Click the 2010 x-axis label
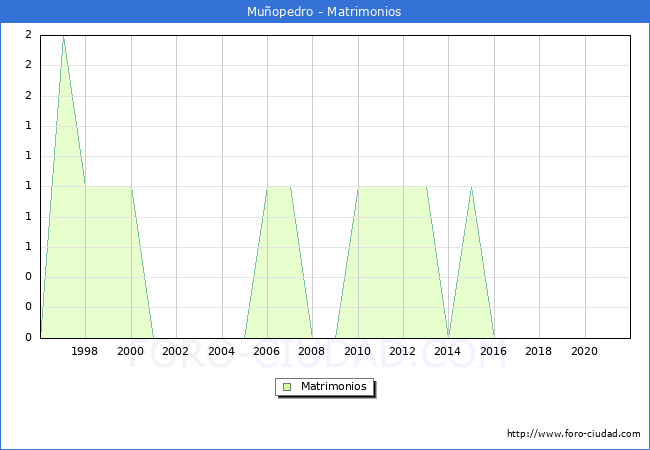 tap(357, 351)
